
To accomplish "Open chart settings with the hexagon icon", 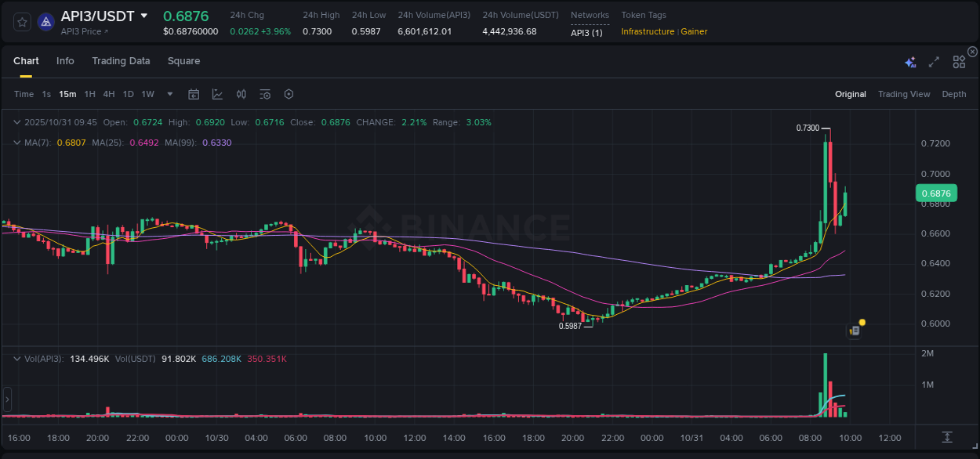I will (x=289, y=94).
